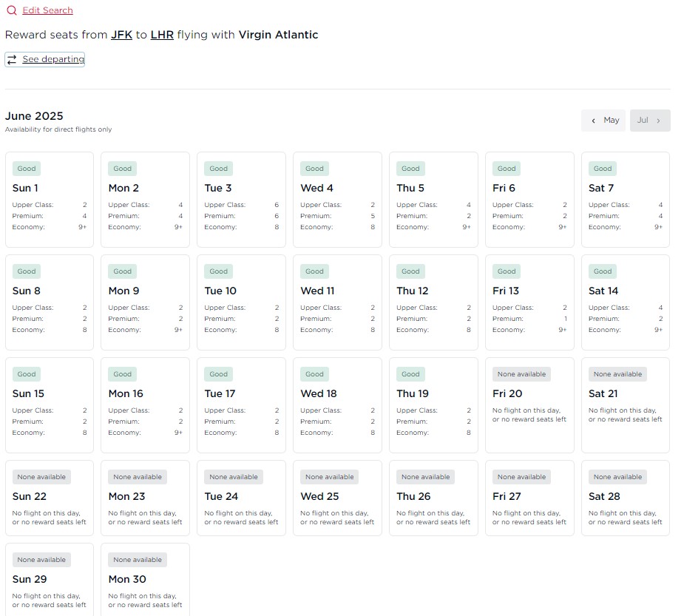Change the LHR destination airport
684x616 pixels.
pos(162,35)
